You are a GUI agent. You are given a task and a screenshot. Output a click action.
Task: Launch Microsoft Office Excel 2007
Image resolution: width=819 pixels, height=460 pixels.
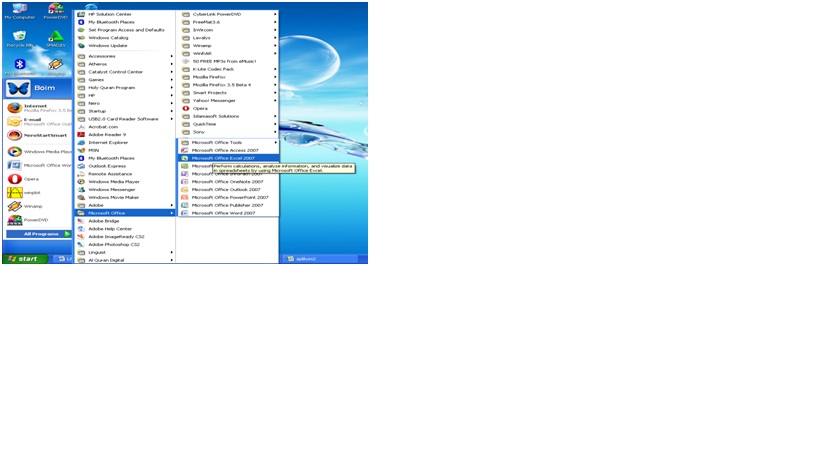[x=229, y=158]
